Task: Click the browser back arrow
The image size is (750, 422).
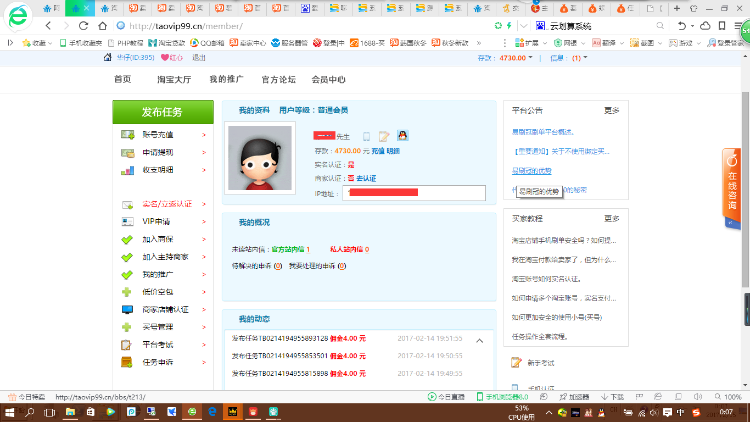Action: pos(48,26)
